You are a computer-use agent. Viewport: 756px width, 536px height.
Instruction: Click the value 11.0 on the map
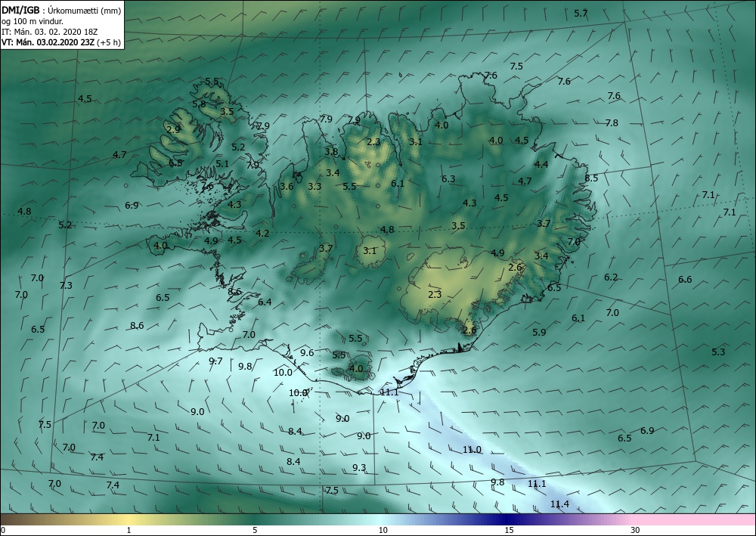click(x=472, y=450)
